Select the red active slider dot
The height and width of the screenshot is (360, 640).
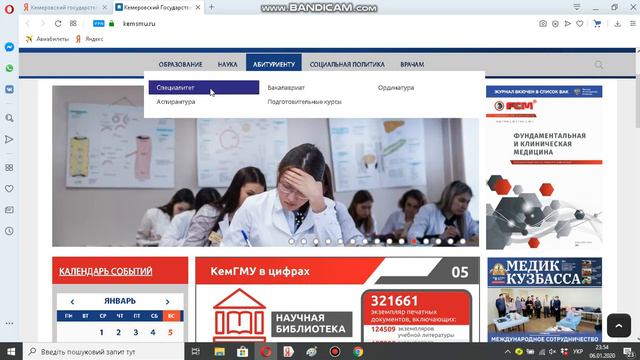pyautogui.click(x=414, y=241)
